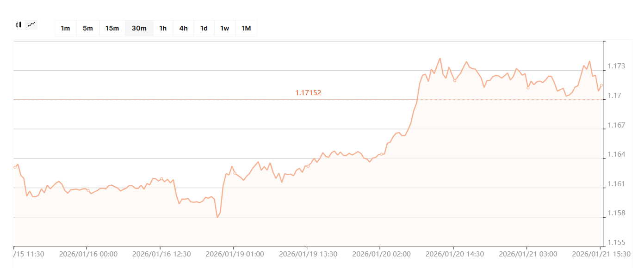Switch to the 5m interval
The height and width of the screenshot is (268, 644).
(88, 28)
